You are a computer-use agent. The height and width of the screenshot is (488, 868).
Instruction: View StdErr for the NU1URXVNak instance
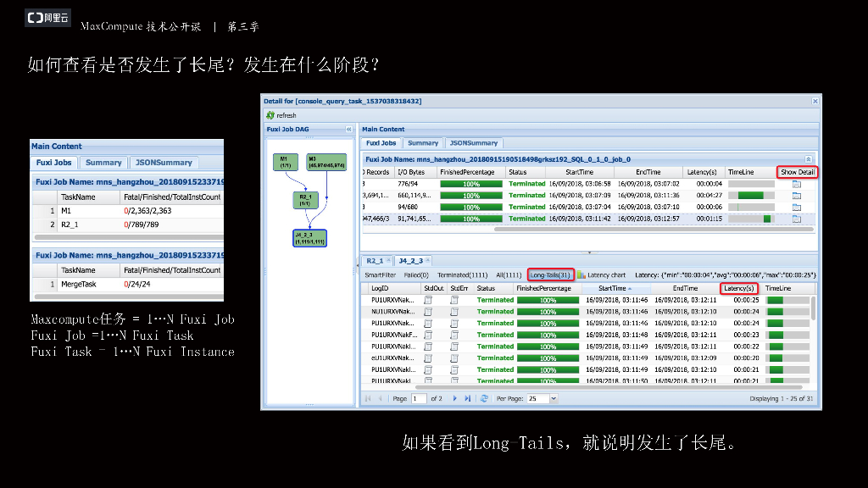pos(454,312)
